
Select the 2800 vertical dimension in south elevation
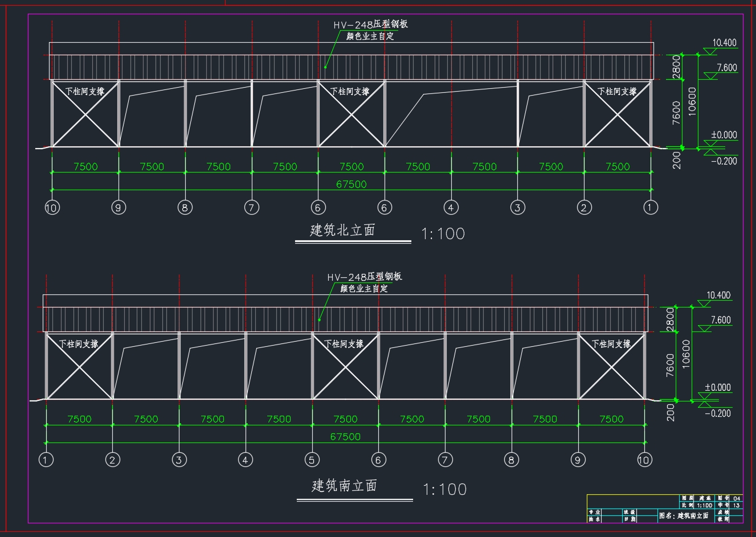[x=670, y=318]
